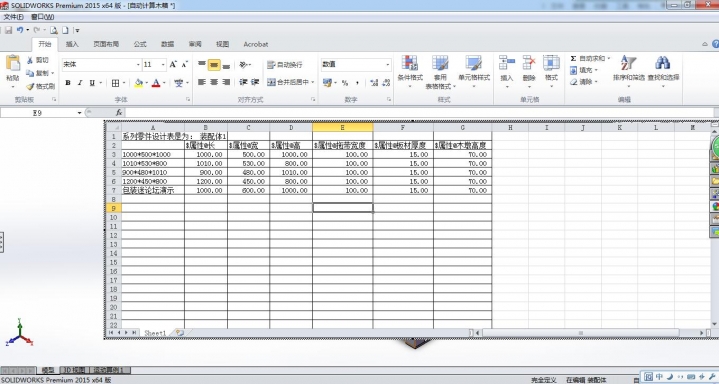Viewport: 719px width, 384px height.
Task: Select the Format Painter brush icon
Action: tap(30, 86)
